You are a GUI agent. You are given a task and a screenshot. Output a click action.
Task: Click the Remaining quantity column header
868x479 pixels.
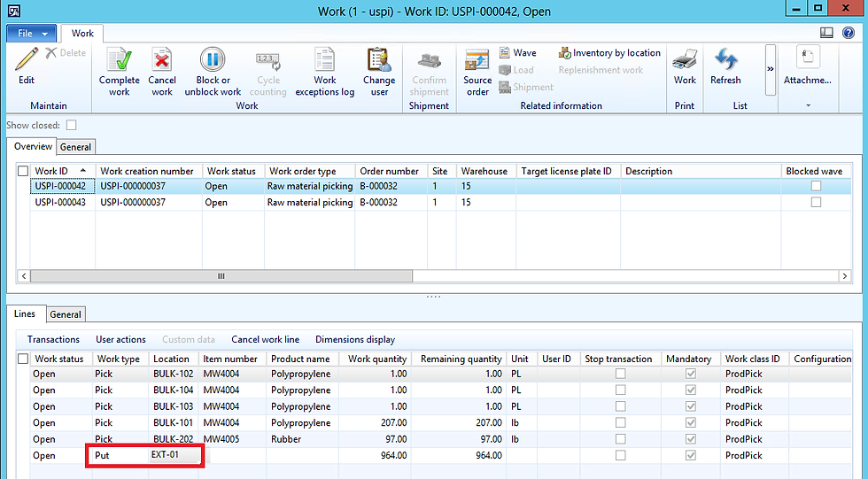(x=460, y=359)
